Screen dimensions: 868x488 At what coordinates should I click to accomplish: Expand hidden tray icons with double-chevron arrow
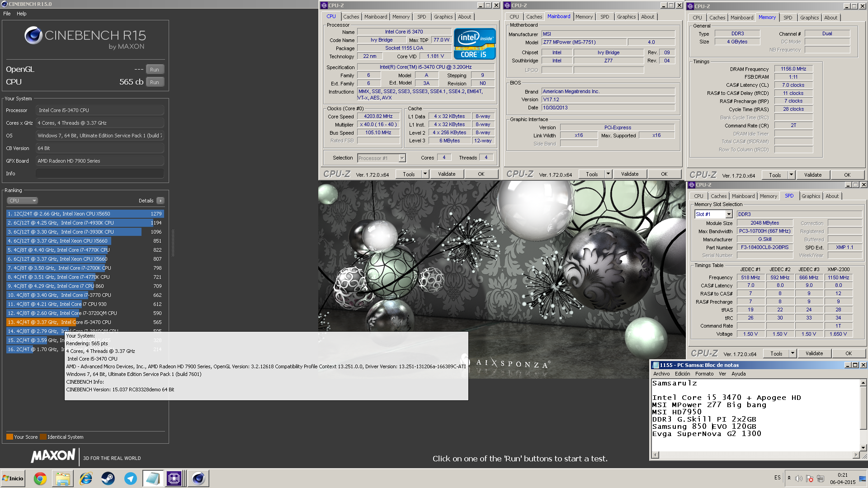(x=789, y=478)
